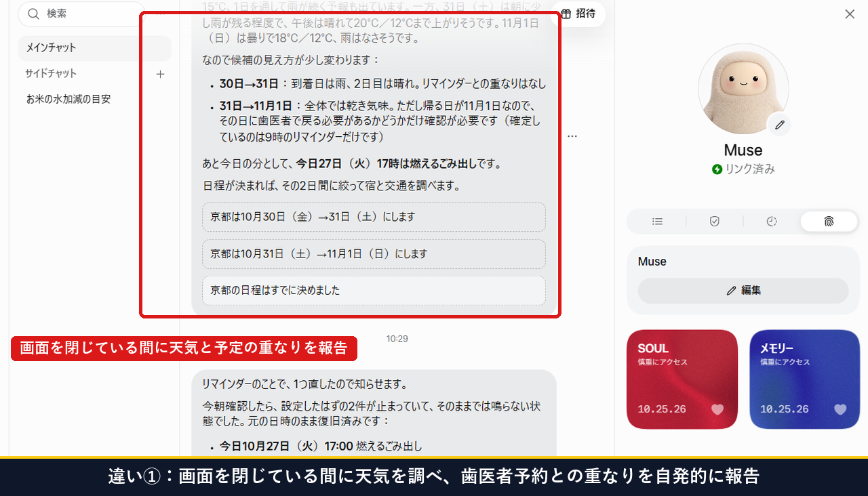Add a new side chat with plus icon
This screenshot has height=496, width=868.
pyautogui.click(x=161, y=74)
